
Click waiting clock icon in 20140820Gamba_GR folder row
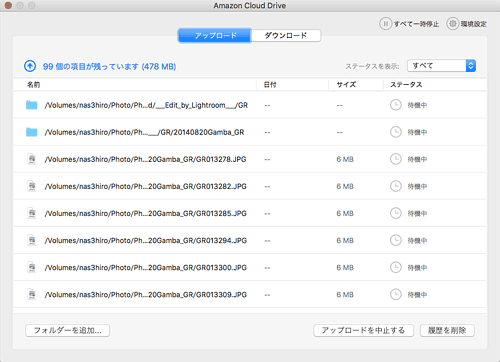[x=396, y=132]
